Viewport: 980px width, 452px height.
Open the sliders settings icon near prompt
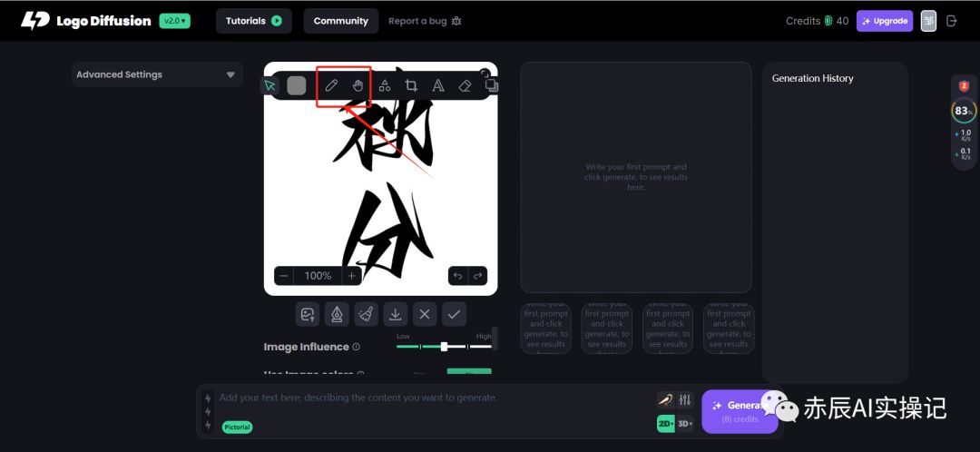(685, 399)
